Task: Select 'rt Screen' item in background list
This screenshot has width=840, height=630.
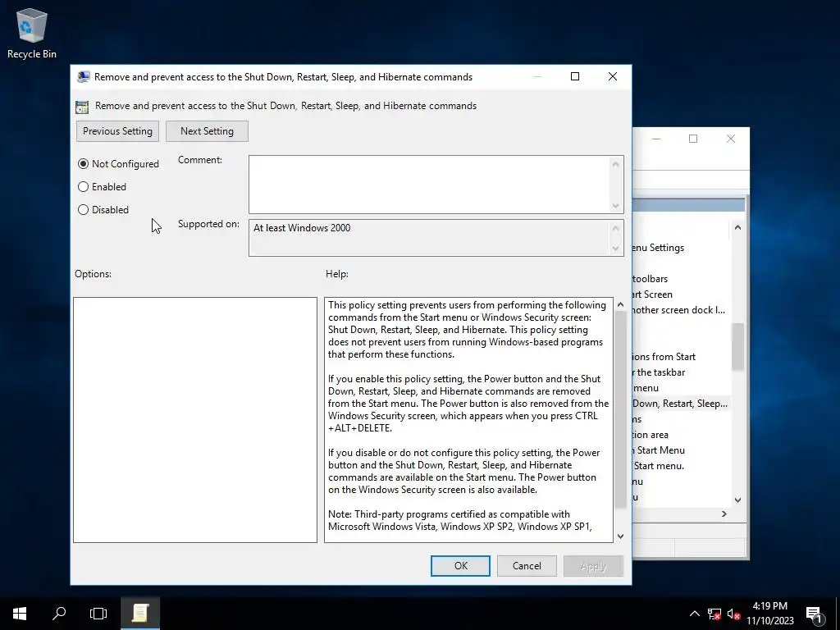Action: coord(652,294)
